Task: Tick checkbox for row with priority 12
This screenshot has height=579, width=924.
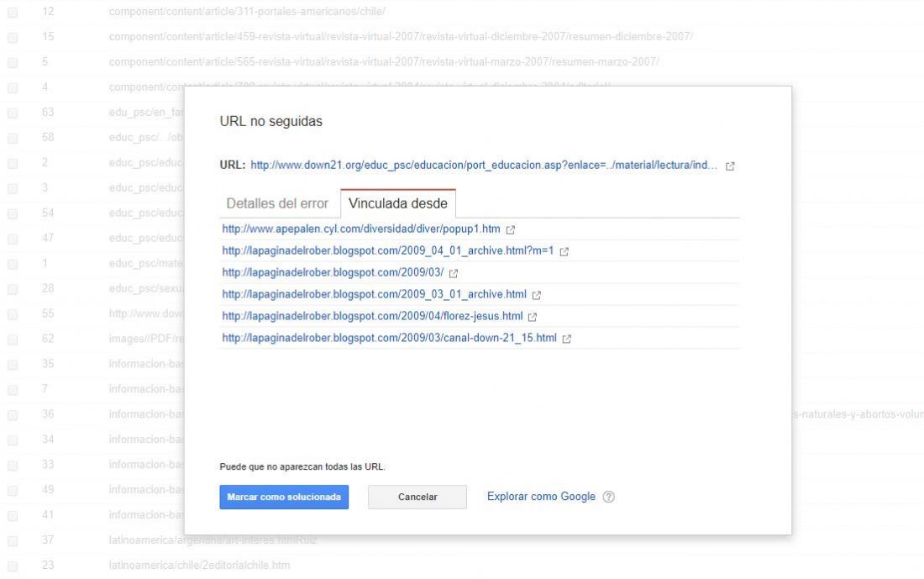Action: coord(13,12)
